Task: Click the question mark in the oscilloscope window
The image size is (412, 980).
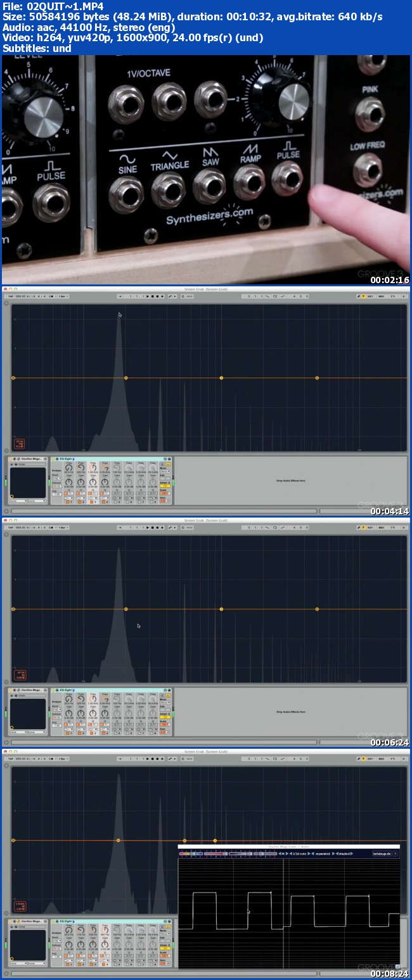Action: click(396, 853)
